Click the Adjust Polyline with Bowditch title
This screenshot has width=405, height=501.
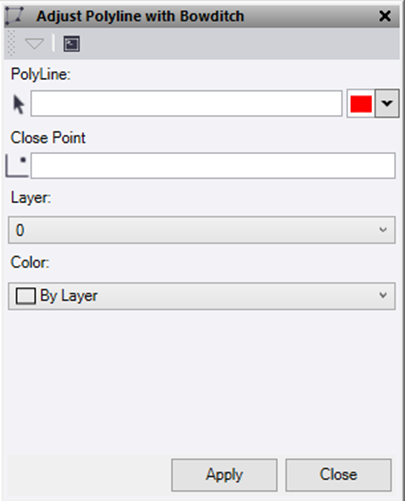[x=140, y=16]
